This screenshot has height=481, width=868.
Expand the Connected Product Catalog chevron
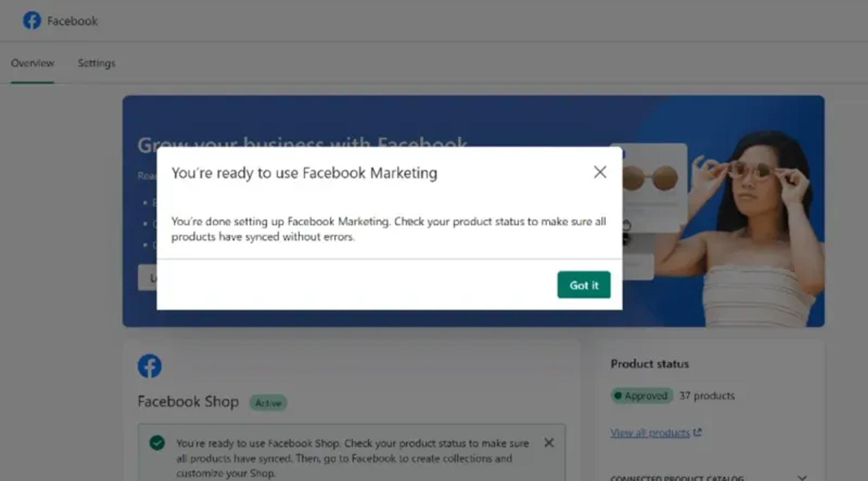point(802,477)
